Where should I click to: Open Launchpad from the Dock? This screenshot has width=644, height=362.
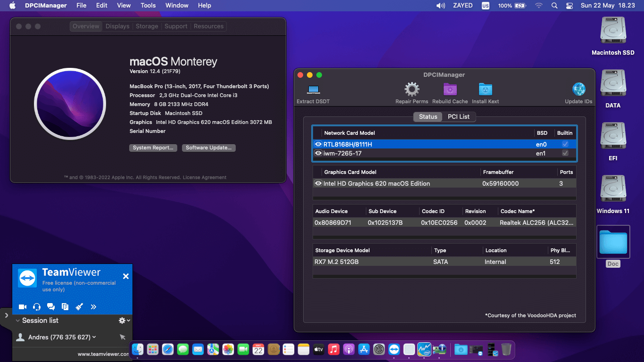coord(153,349)
